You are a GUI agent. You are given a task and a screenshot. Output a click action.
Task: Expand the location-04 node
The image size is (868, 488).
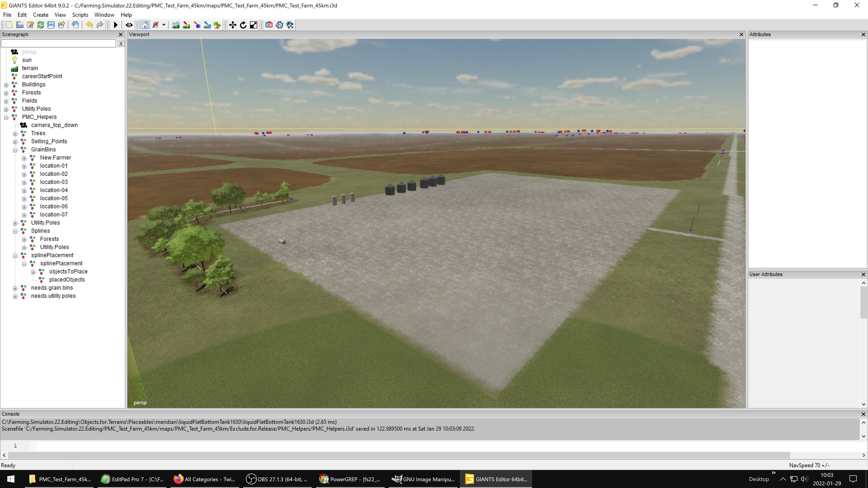point(24,191)
